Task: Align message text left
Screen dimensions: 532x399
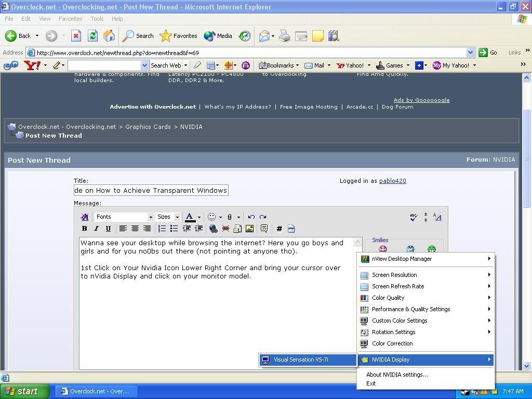Action: (x=123, y=229)
